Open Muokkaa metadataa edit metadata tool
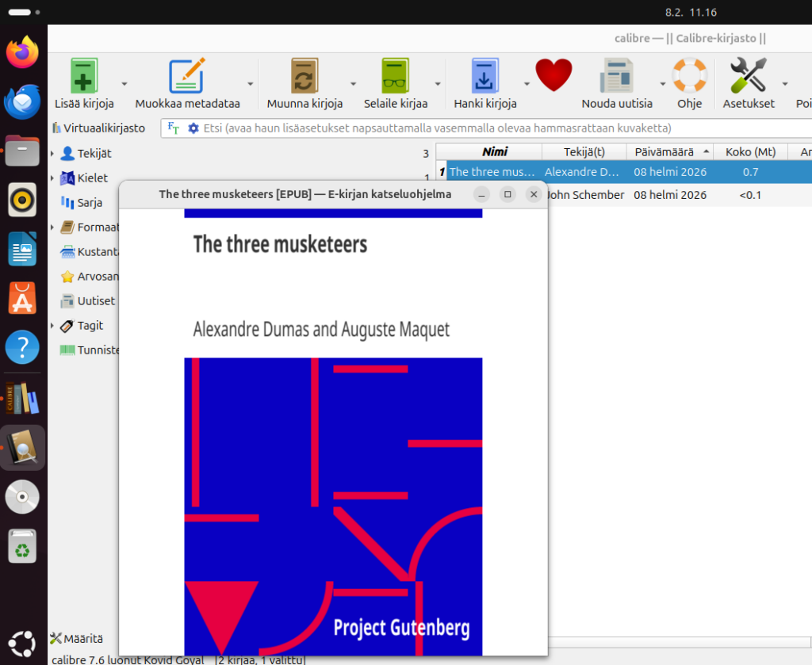812x665 pixels. pos(187,77)
